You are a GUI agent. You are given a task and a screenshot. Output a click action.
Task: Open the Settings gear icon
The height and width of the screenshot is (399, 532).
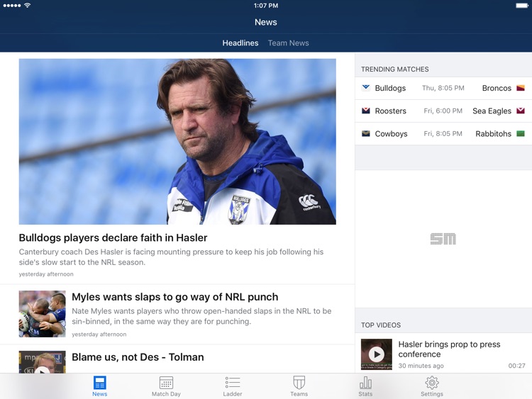[x=432, y=383]
